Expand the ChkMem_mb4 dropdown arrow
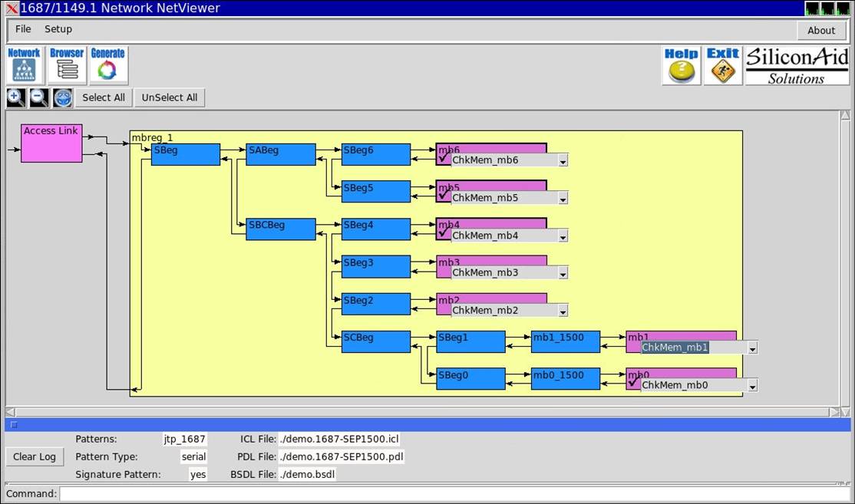 coord(563,236)
